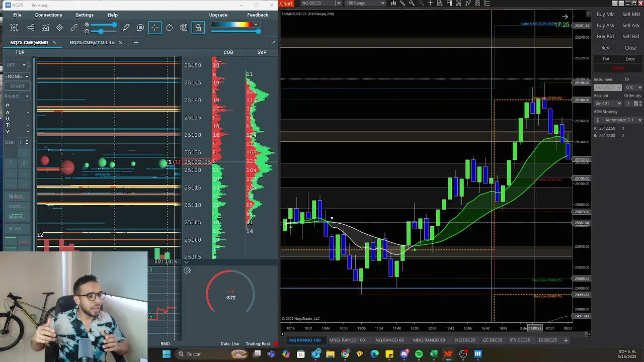This screenshot has width=644, height=362.
Task: Open the Round dropdown arrow
Action: point(27,96)
